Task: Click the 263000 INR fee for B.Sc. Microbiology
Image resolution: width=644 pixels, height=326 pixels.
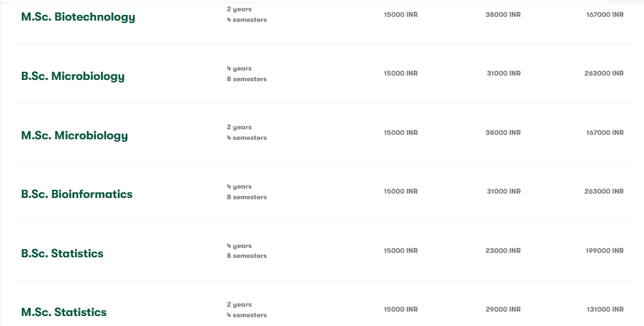Action: [603, 74]
